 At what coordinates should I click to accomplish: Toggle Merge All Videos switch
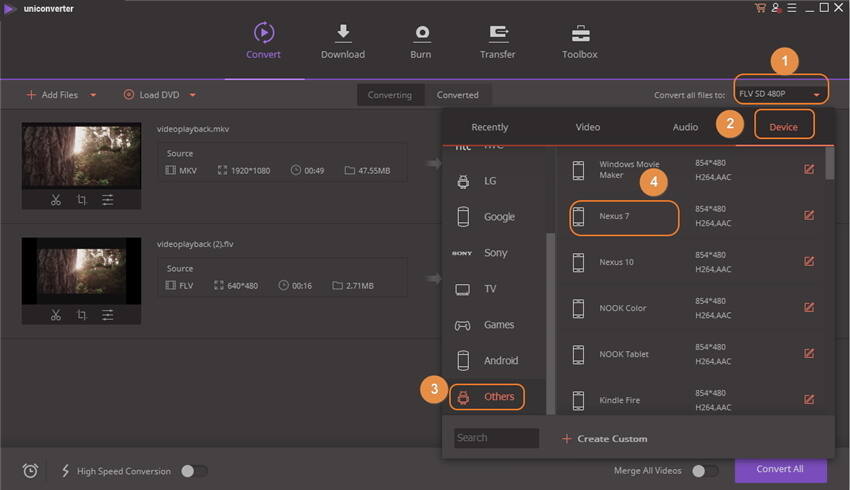pos(704,471)
